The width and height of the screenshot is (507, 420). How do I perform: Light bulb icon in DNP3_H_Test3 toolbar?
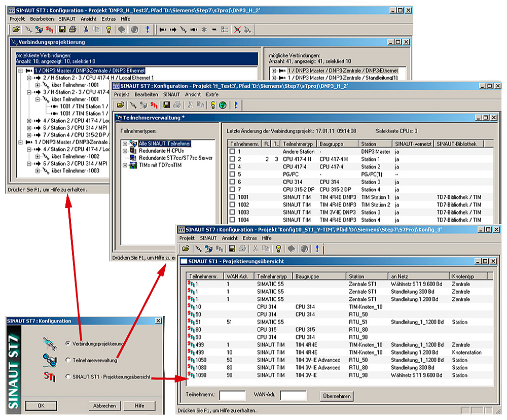[109, 30]
